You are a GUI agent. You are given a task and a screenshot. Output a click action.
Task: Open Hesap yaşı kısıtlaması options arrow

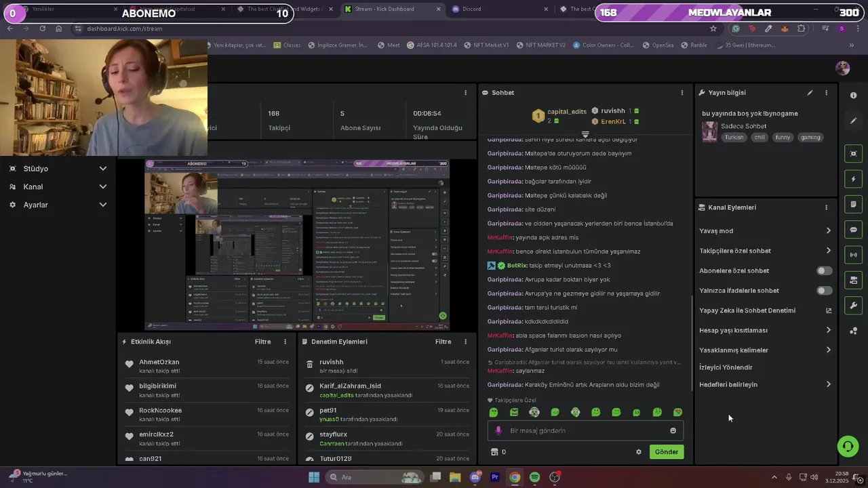point(828,330)
